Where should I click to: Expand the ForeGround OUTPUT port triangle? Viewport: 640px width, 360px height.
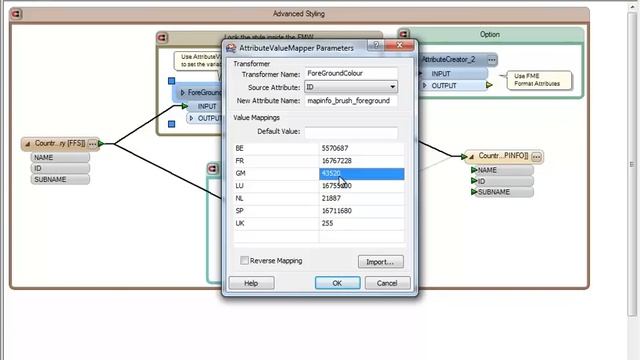(x=191, y=118)
